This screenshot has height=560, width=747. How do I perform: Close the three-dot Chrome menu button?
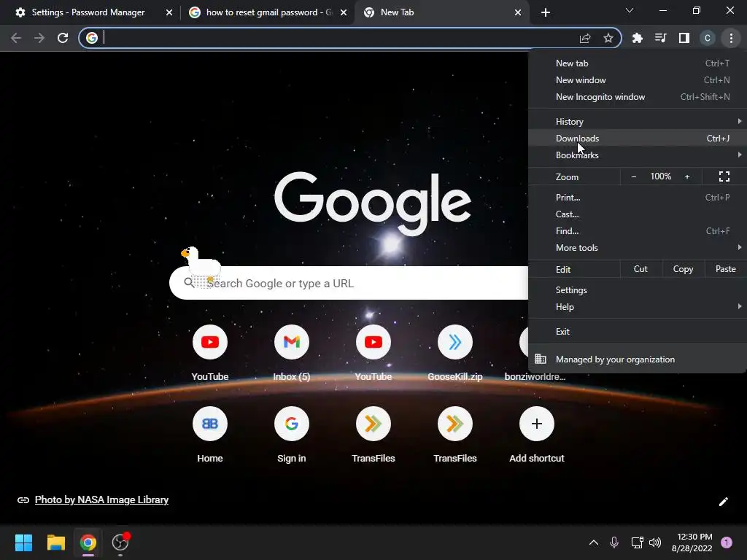pyautogui.click(x=731, y=38)
